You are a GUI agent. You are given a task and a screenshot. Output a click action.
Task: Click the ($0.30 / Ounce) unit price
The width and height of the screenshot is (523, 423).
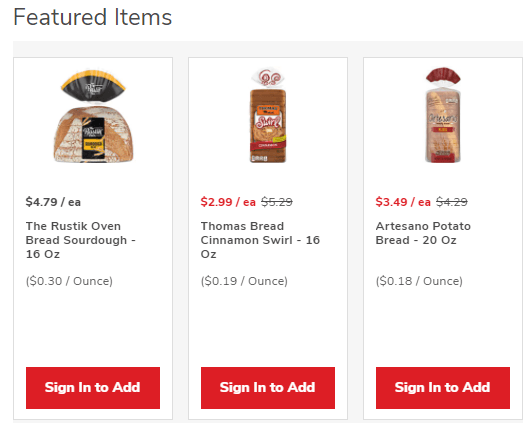point(69,281)
